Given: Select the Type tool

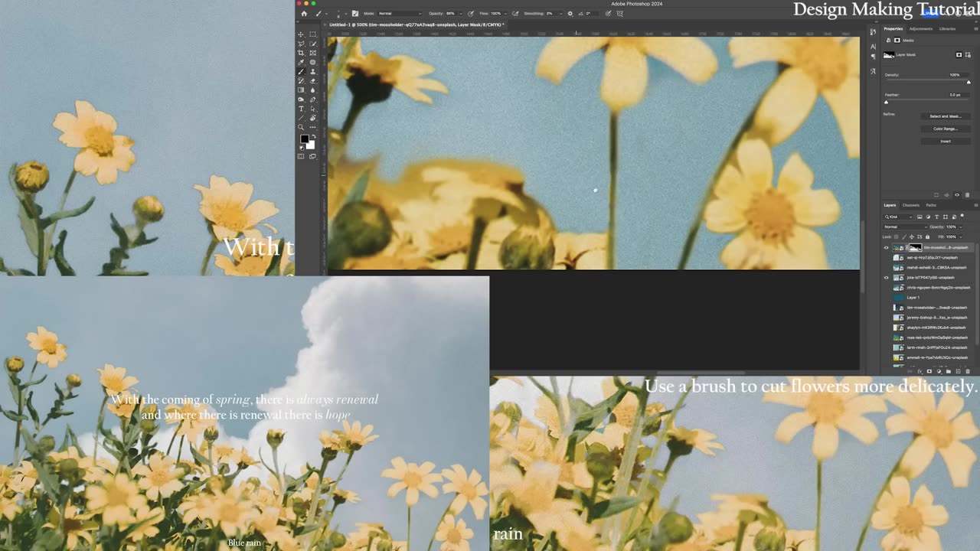Looking at the screenshot, I should pyautogui.click(x=301, y=109).
